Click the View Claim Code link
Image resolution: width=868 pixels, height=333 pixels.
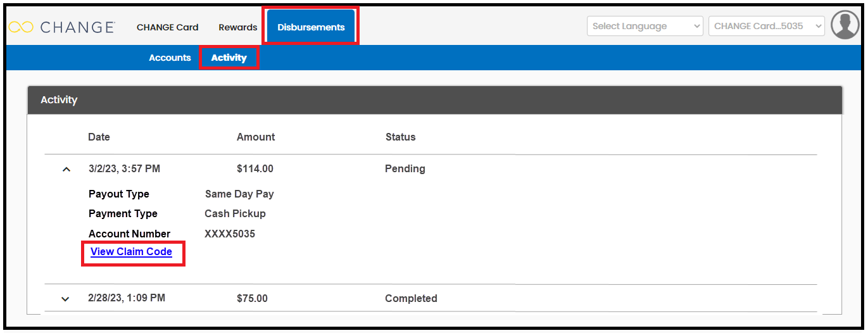click(x=131, y=252)
